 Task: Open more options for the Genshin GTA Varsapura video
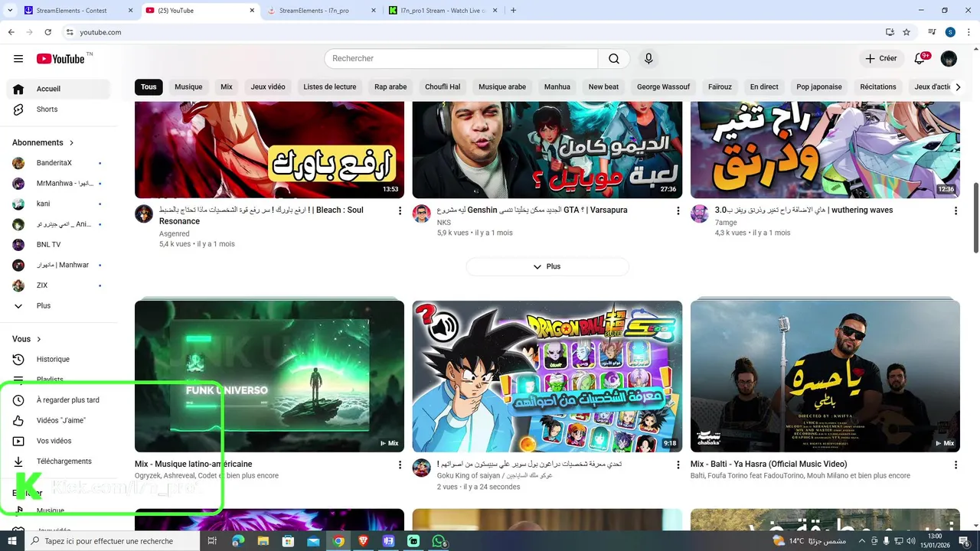(x=678, y=210)
